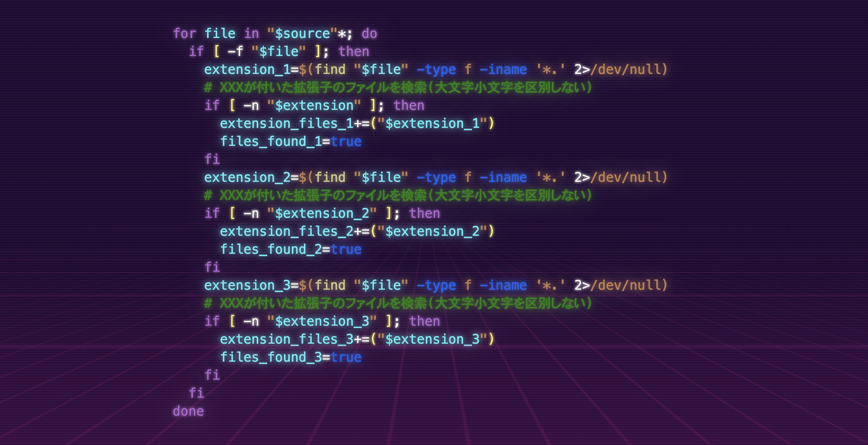
Task: Click the line 'files_found_3=true'
Action: tap(291, 357)
